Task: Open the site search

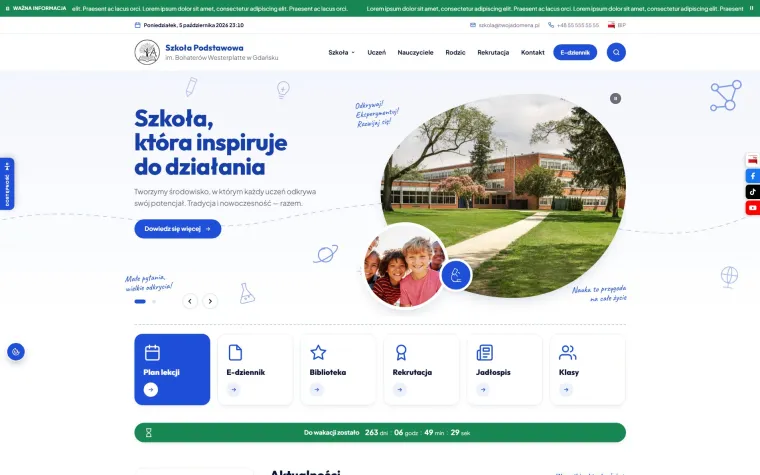Action: (616, 52)
